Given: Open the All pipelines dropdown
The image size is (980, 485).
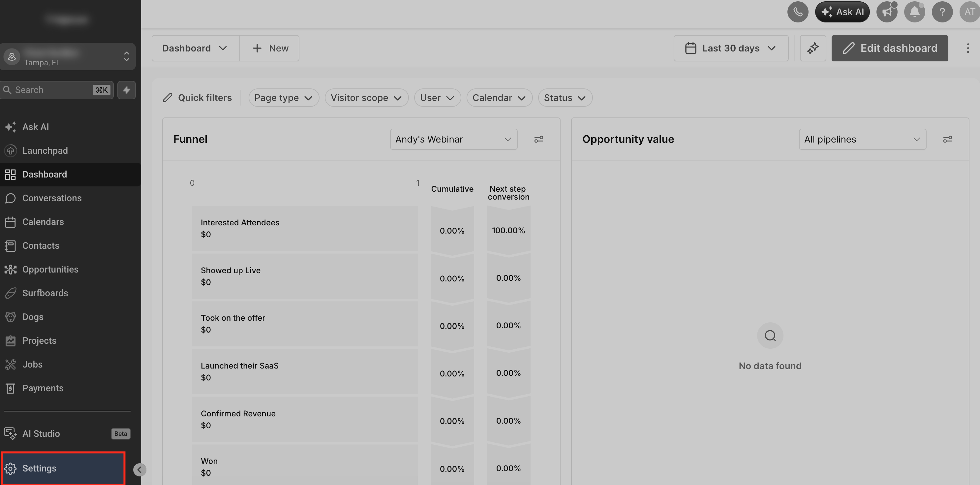Looking at the screenshot, I should click(x=862, y=139).
